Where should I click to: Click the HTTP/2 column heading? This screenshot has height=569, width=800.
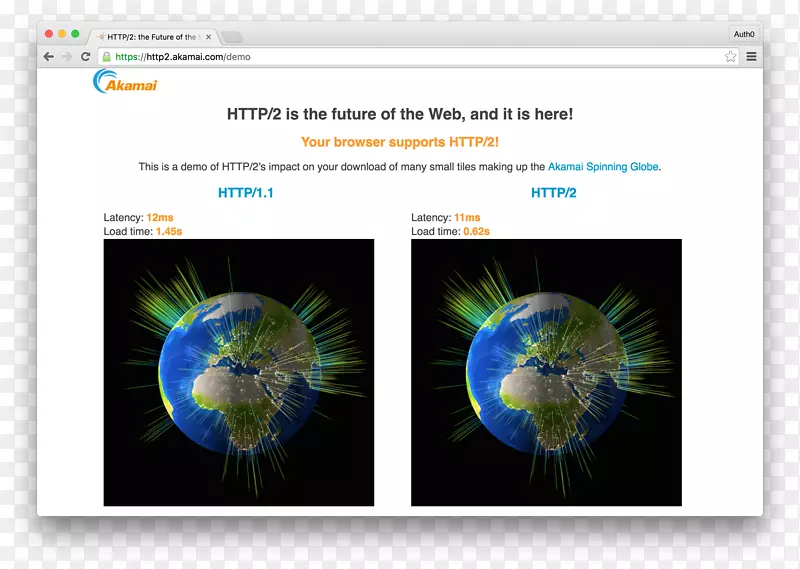(x=554, y=193)
